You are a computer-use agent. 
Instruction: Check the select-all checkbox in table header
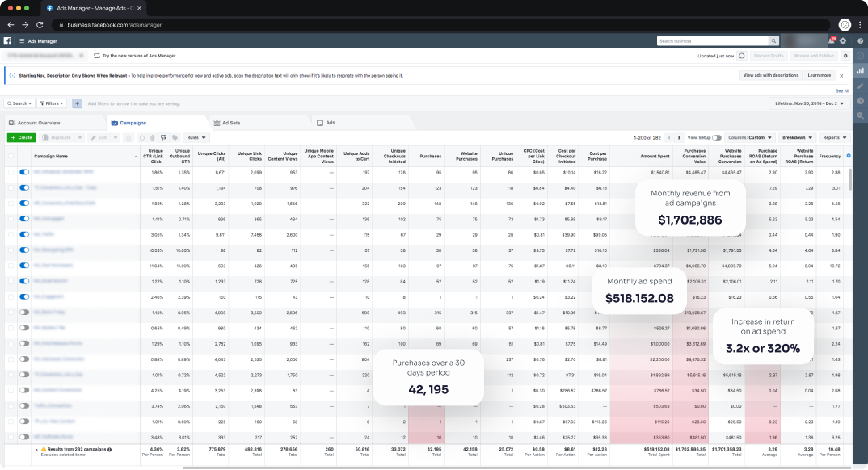click(11, 156)
